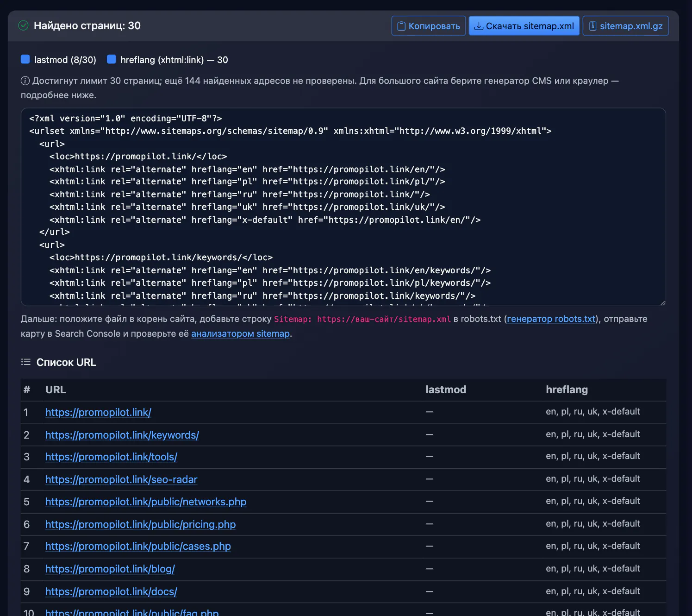Click the lastmod column header
Viewport: 692px width, 616px height.
click(446, 390)
